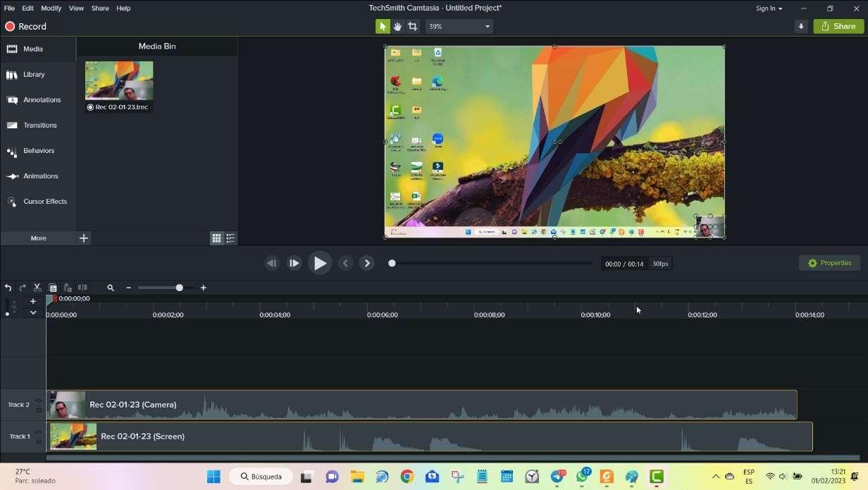Screen dimensions: 868x490
Task: Expand track options chevron below plus
Action: tap(32, 312)
